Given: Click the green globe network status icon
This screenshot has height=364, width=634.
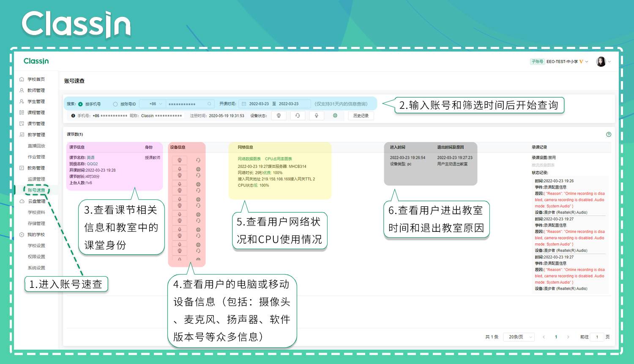Looking at the screenshot, I should pyautogui.click(x=335, y=116).
